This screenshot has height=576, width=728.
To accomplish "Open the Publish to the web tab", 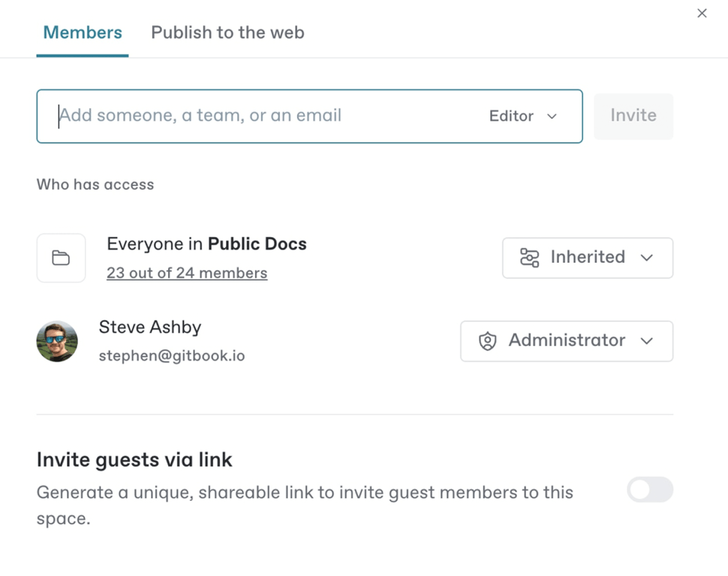I will pyautogui.click(x=227, y=33).
